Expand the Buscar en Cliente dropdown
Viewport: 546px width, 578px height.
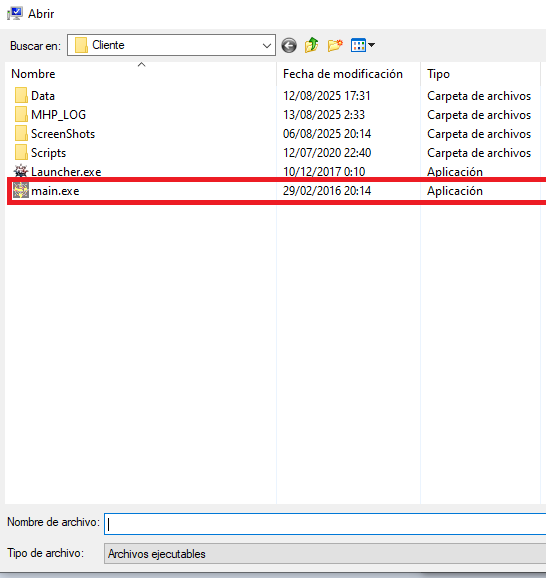point(267,46)
